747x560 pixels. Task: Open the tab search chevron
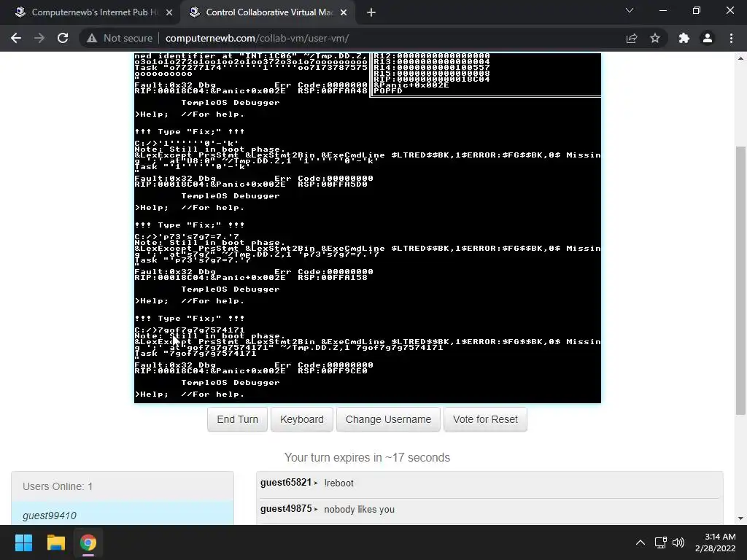pyautogui.click(x=630, y=11)
